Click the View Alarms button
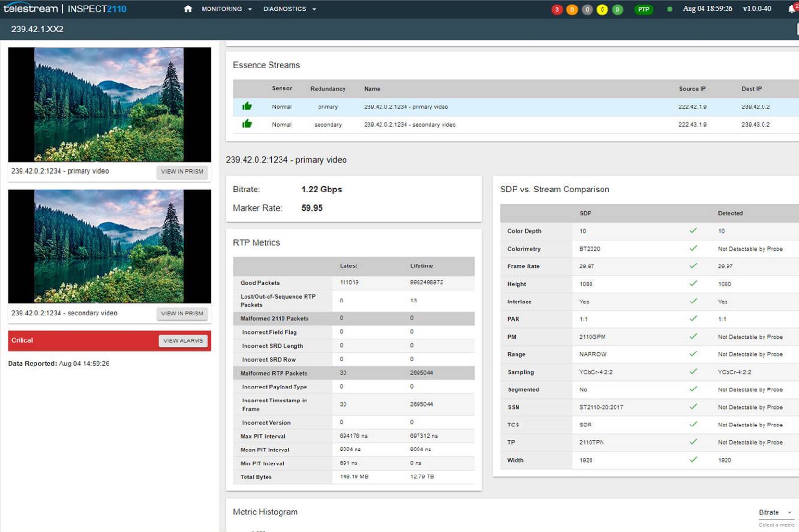799x532 pixels. (183, 341)
